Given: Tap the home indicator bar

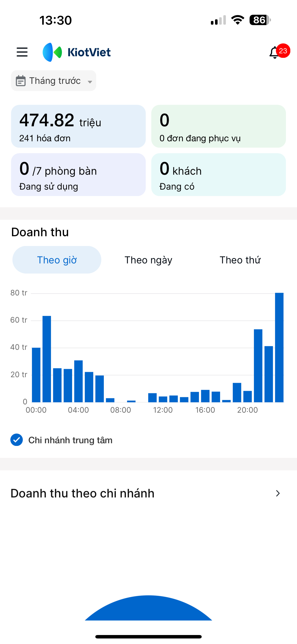Looking at the screenshot, I should coord(148,636).
